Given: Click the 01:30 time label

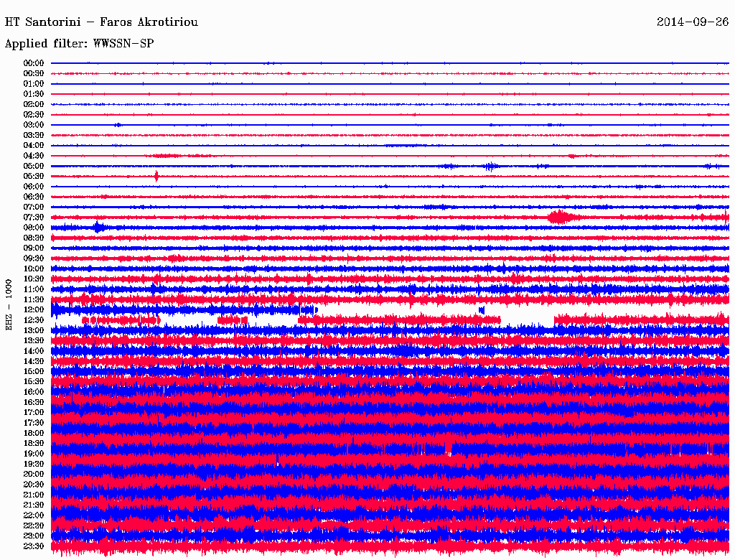Looking at the screenshot, I should [33, 94].
